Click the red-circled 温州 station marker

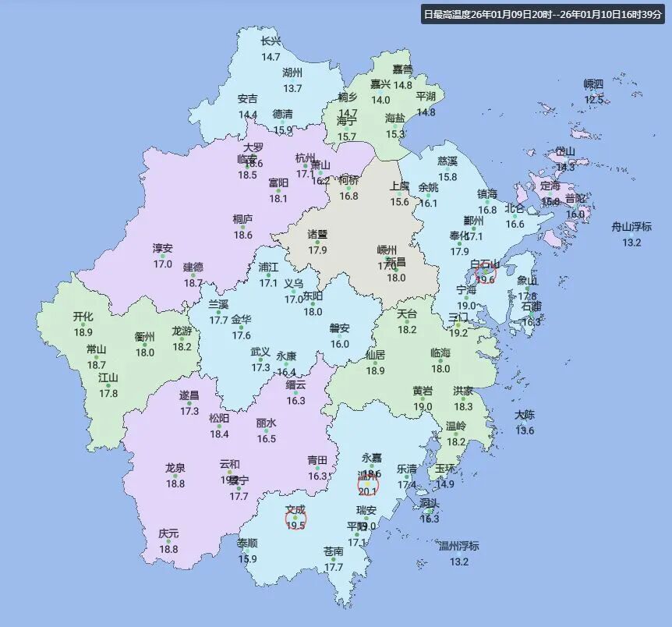click(x=367, y=485)
